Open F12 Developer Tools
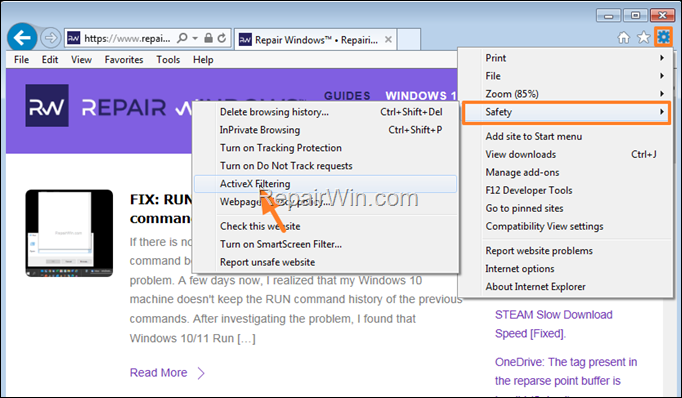 [x=566, y=190]
